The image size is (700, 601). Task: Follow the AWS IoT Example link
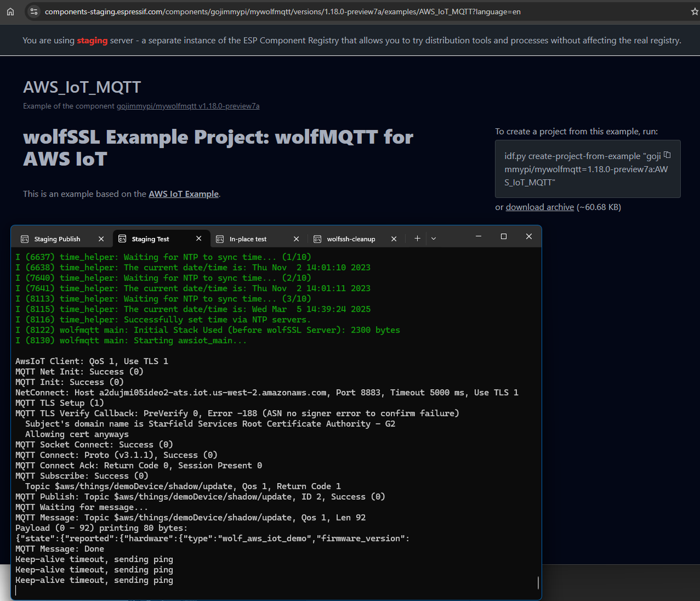point(184,194)
